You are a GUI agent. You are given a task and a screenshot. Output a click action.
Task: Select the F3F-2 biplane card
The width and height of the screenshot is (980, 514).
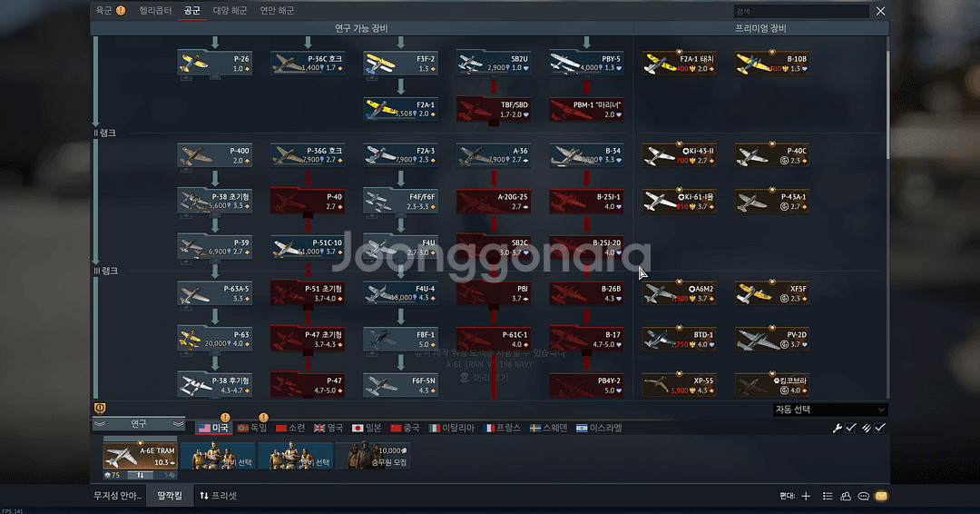[x=401, y=64]
